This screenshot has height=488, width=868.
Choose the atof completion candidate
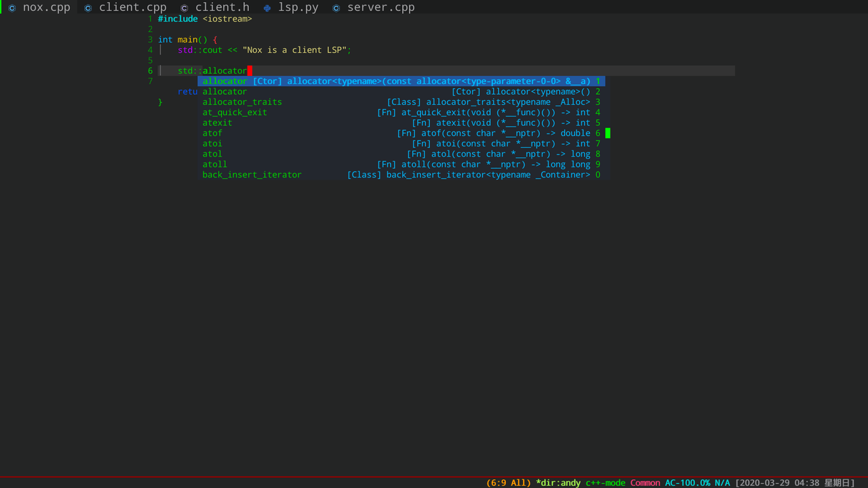click(401, 134)
